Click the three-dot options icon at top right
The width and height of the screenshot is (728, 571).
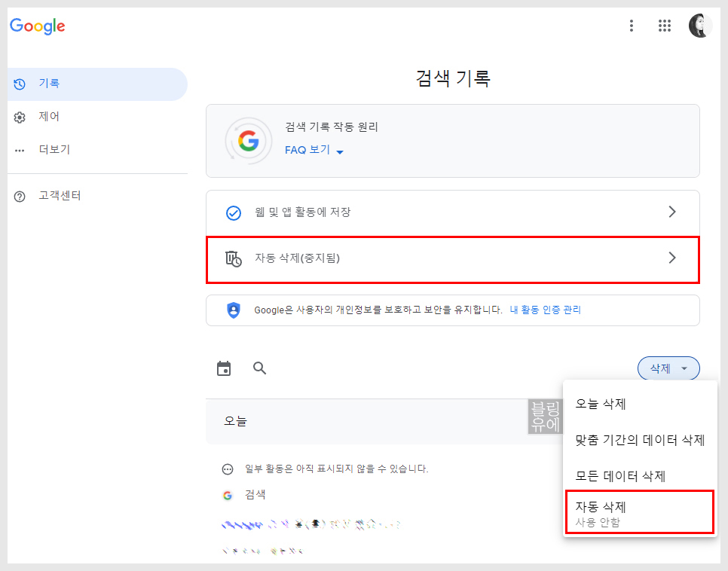(632, 25)
